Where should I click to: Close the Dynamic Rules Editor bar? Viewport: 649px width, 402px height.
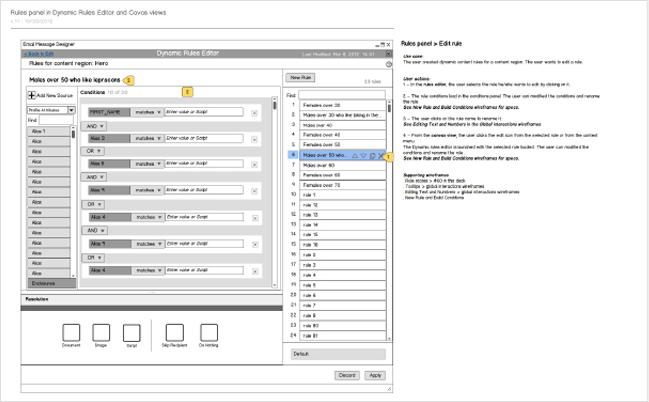[389, 54]
